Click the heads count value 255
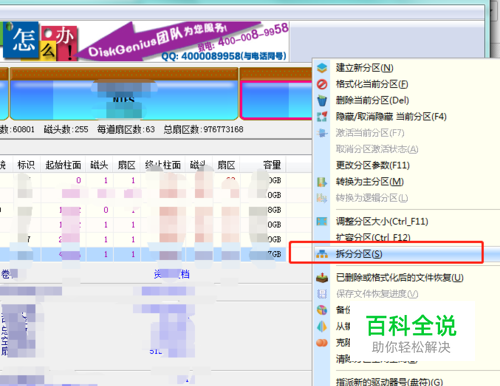The height and width of the screenshot is (386, 500). (x=81, y=129)
